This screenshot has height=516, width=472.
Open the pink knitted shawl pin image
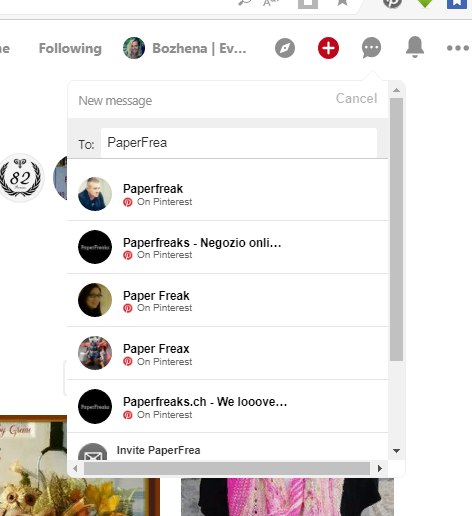click(287, 497)
